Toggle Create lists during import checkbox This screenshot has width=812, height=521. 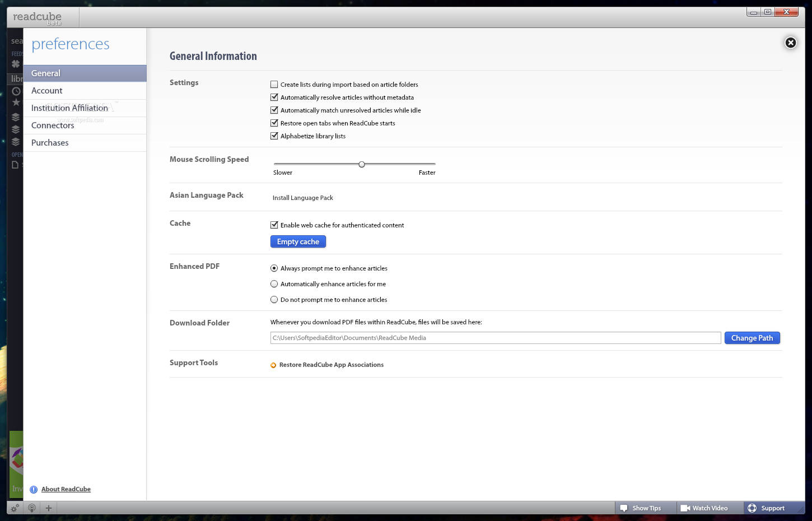tap(274, 85)
